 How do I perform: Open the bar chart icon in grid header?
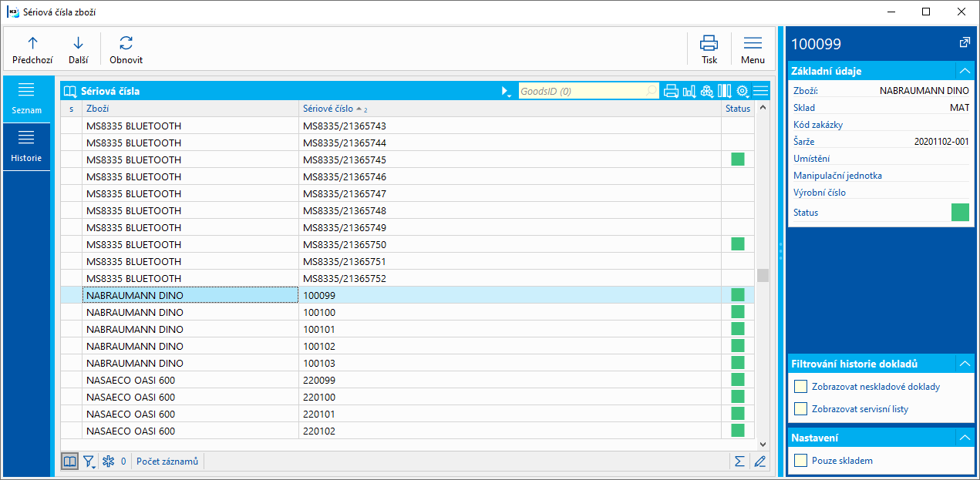689,91
